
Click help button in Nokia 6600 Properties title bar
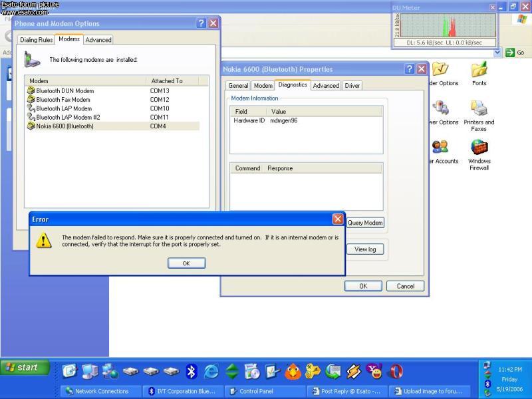(x=410, y=69)
